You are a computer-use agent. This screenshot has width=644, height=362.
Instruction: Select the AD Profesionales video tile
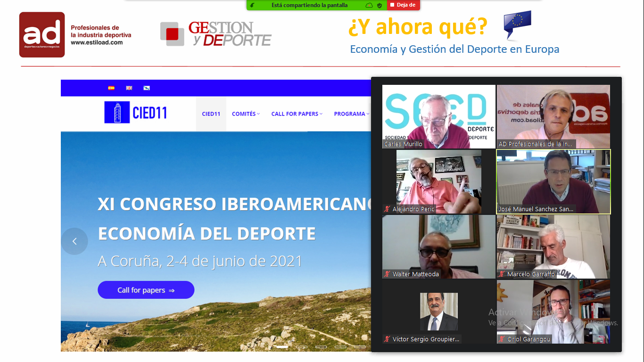point(553,116)
